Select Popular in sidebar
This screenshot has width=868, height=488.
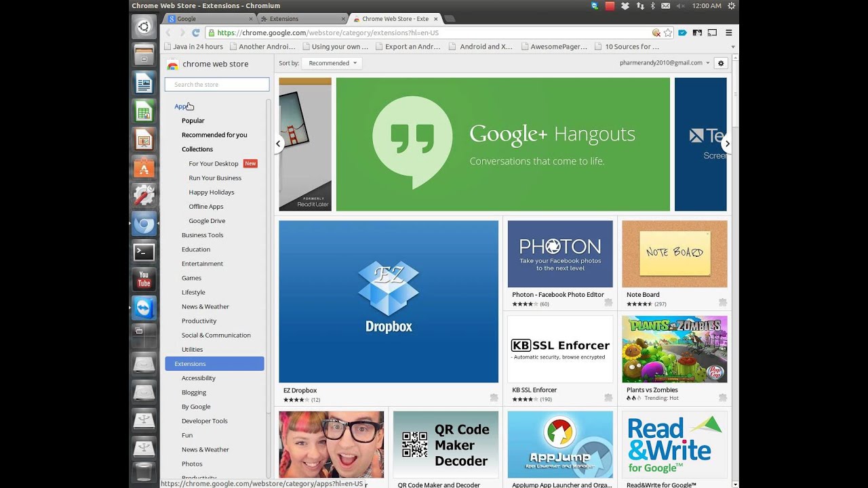tap(193, 121)
